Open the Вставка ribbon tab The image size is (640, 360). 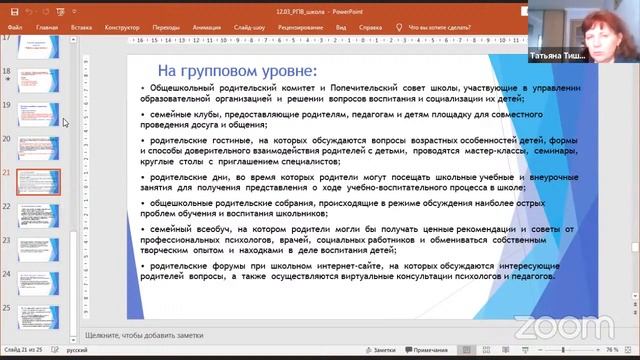coord(81,27)
